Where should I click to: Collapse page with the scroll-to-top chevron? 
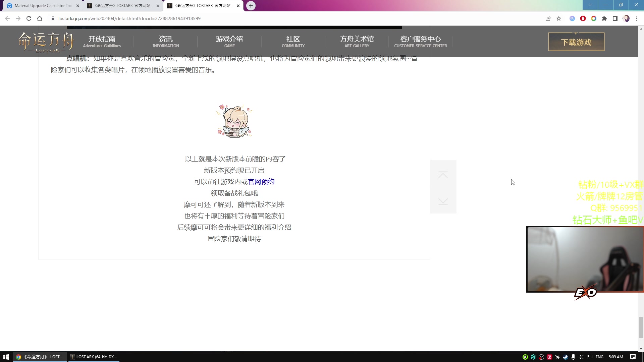click(443, 174)
